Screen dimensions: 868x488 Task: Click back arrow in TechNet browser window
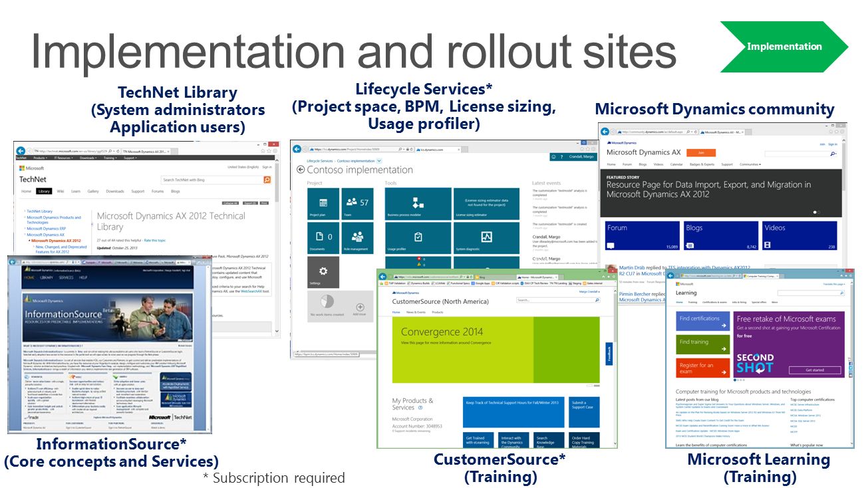[20, 151]
